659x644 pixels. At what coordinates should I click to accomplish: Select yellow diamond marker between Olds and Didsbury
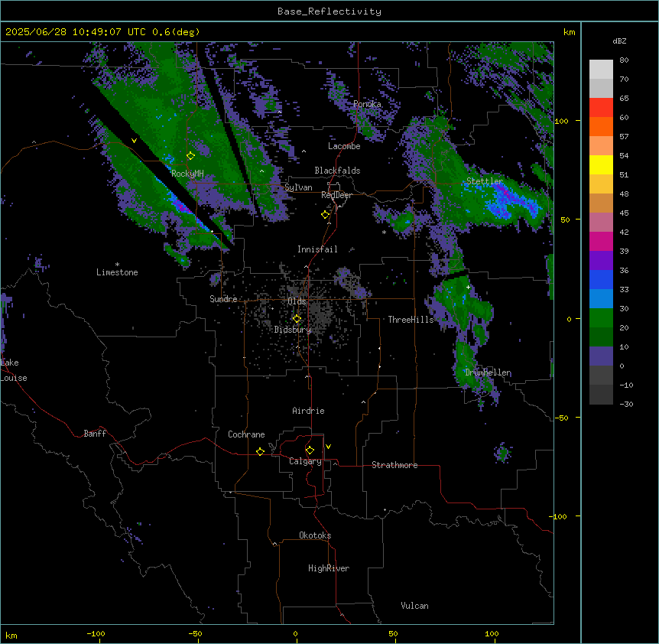pos(297,319)
